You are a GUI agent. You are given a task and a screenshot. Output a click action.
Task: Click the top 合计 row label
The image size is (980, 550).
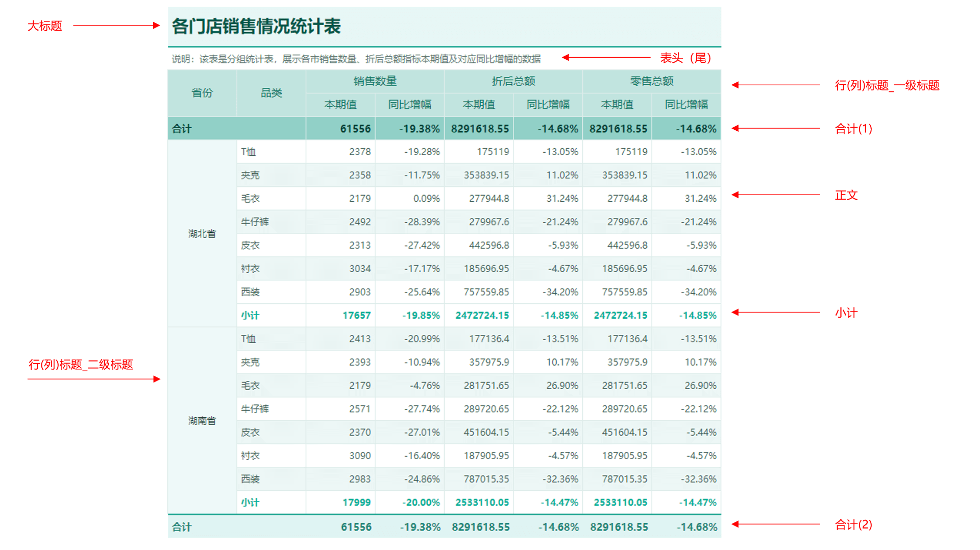pos(182,129)
